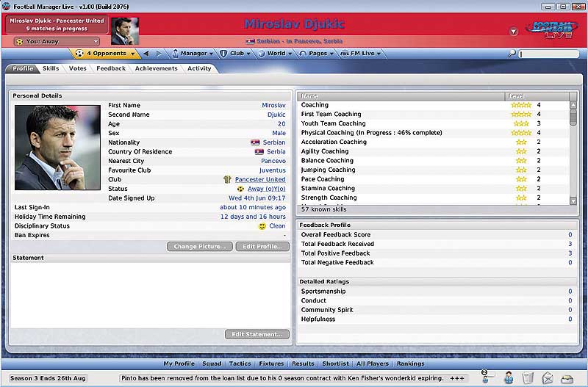Open the envelope mail icon
Viewport: 588px width, 387px height.
coord(548,377)
